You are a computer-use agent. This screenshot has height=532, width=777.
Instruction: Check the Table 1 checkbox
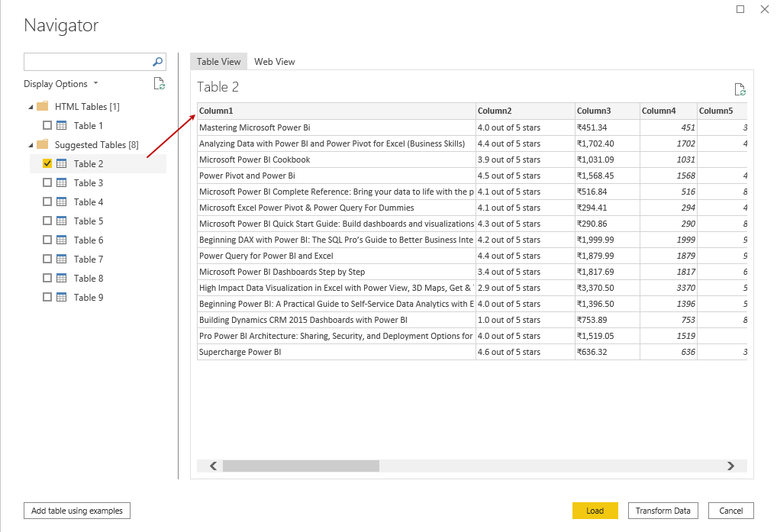pos(47,125)
